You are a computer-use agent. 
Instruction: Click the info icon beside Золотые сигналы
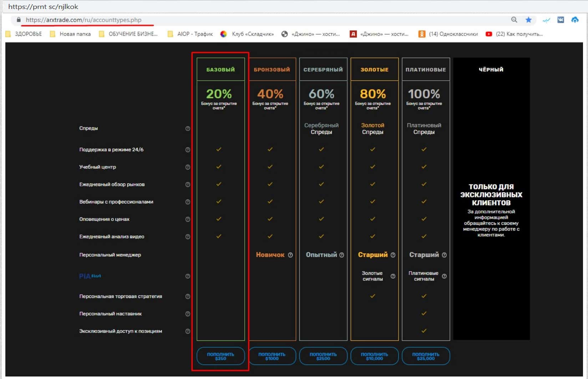[x=393, y=276]
